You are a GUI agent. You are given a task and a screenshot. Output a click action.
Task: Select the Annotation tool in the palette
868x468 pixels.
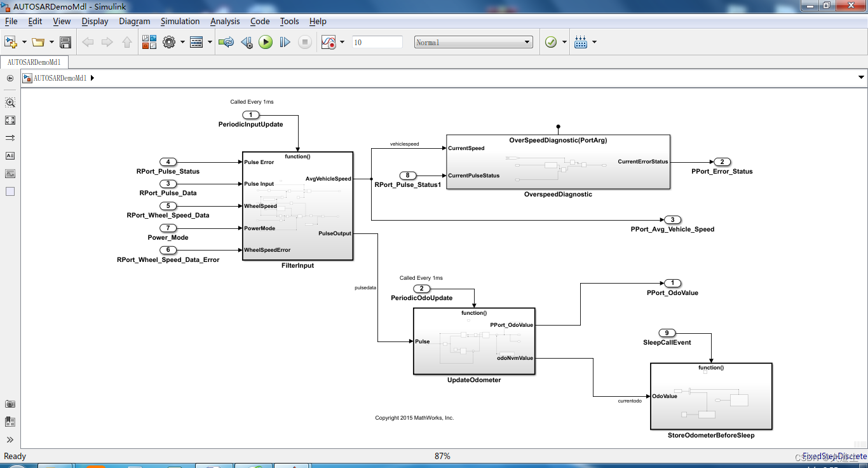[10, 155]
